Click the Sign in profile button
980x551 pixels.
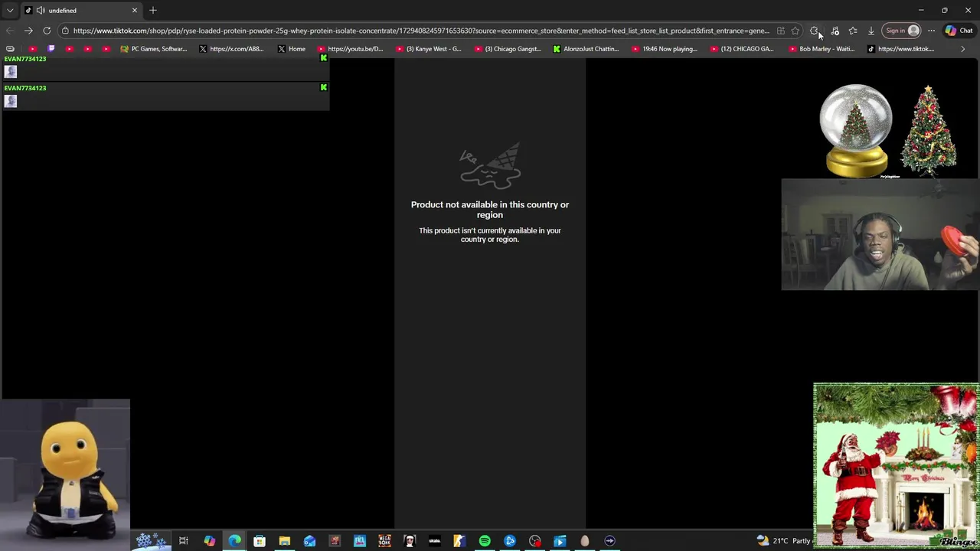902,31
